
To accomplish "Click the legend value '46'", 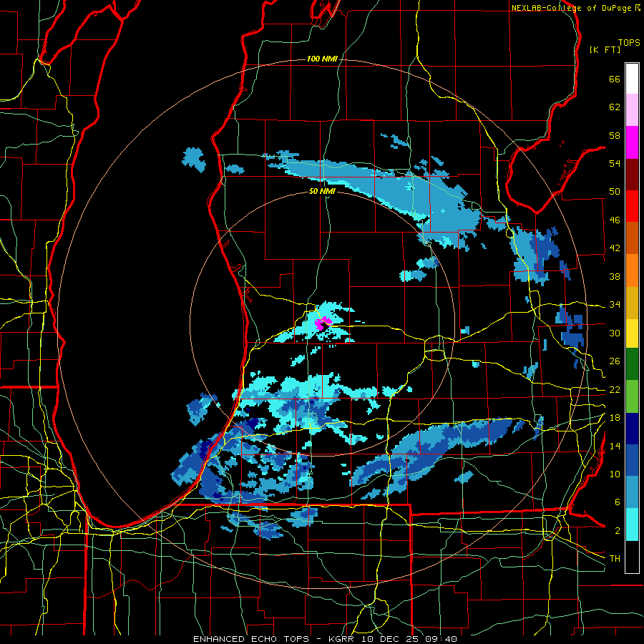I will (615, 220).
